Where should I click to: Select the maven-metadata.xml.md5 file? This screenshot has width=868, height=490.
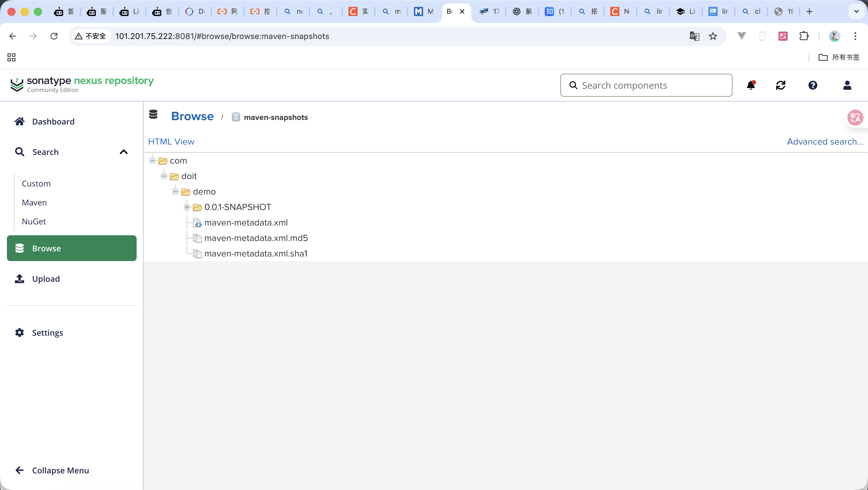(256, 238)
